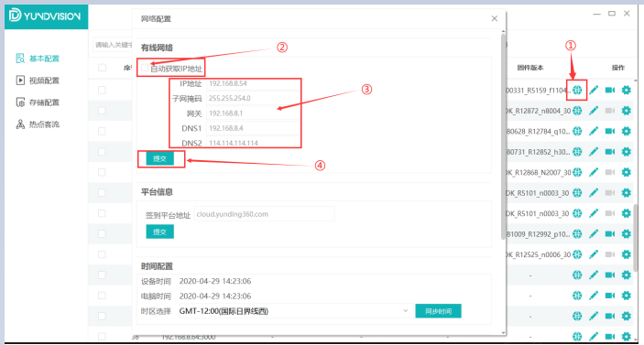Click 同步时间 sync time button
The image size is (644, 345).
438,311
